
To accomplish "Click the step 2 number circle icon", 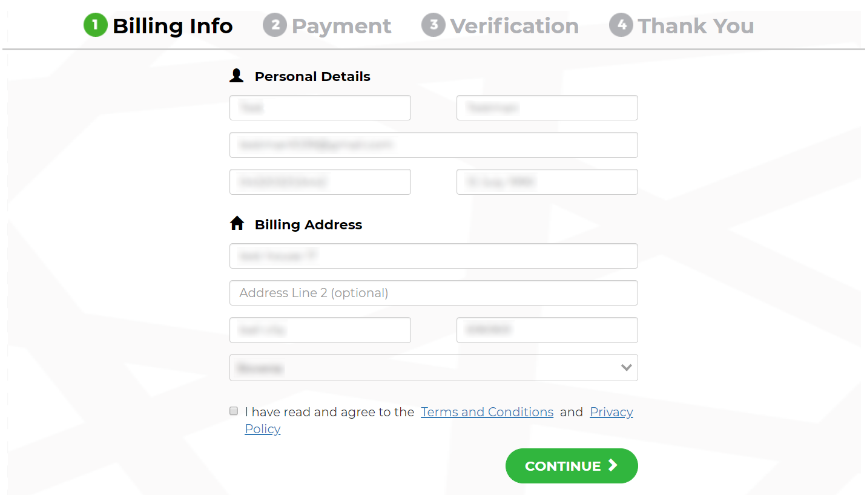I will pyautogui.click(x=275, y=25).
